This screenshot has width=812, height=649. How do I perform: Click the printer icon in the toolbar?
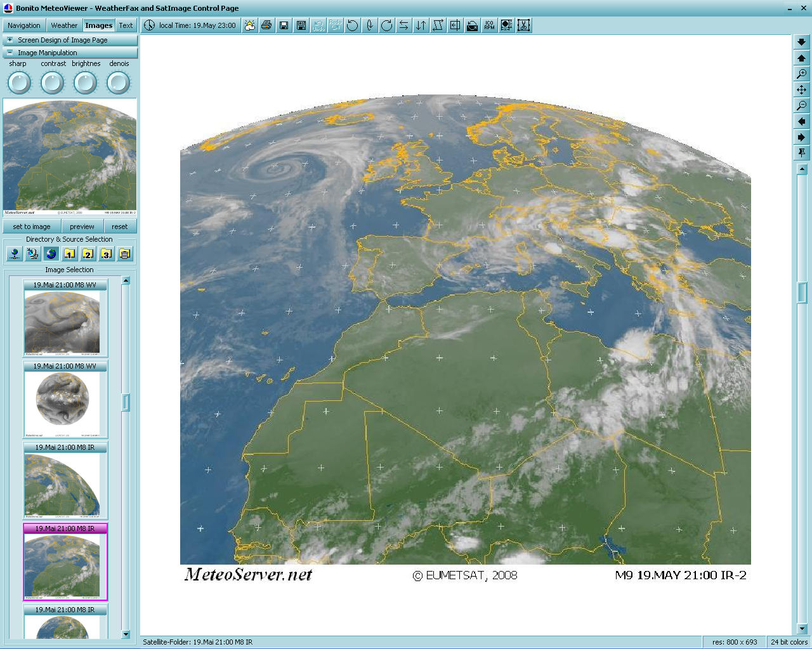[266, 25]
